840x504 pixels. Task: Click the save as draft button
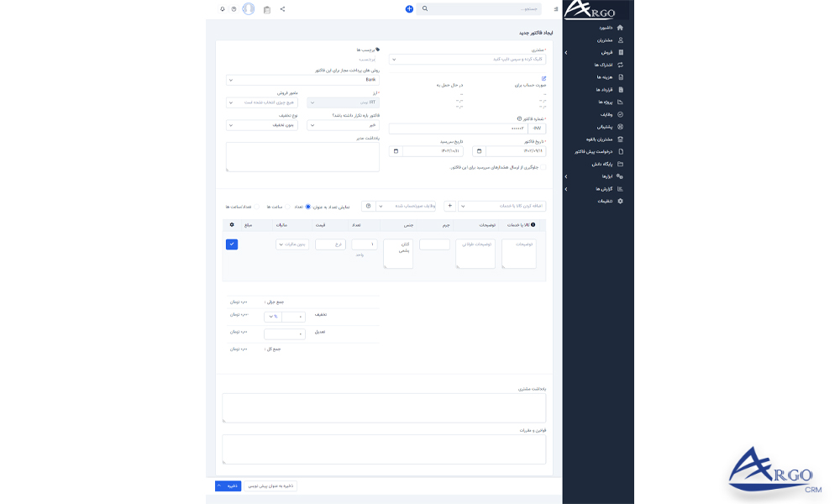pyautogui.click(x=270, y=486)
